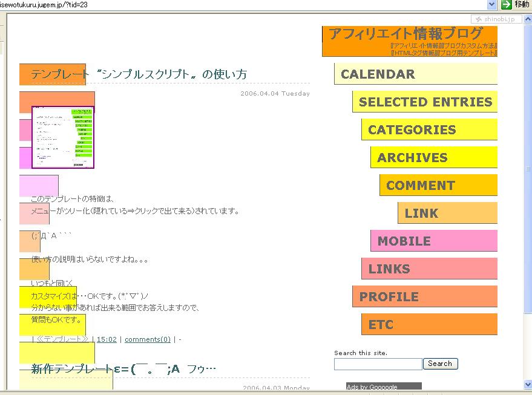Click the post title テンプレート シンプルスクリプト の使い方
This screenshot has height=395, width=532.
(x=139, y=74)
